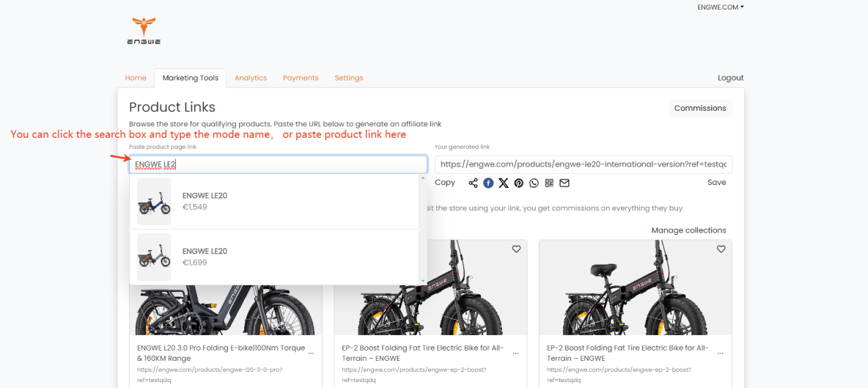Open the Payments tab

[x=301, y=78]
